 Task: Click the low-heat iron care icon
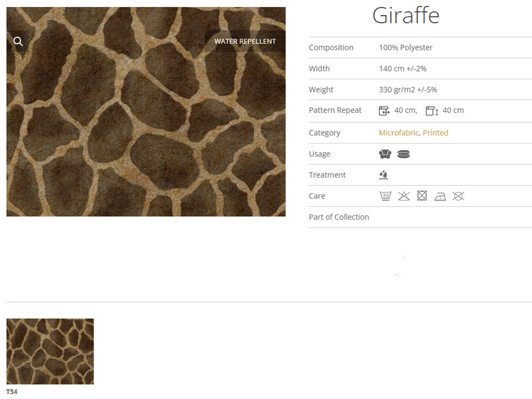tap(440, 196)
